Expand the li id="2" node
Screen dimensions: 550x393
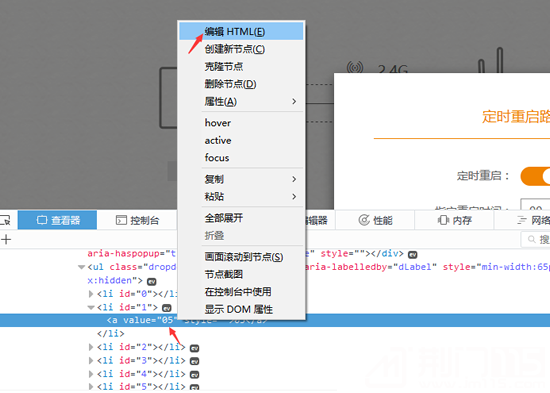91,347
